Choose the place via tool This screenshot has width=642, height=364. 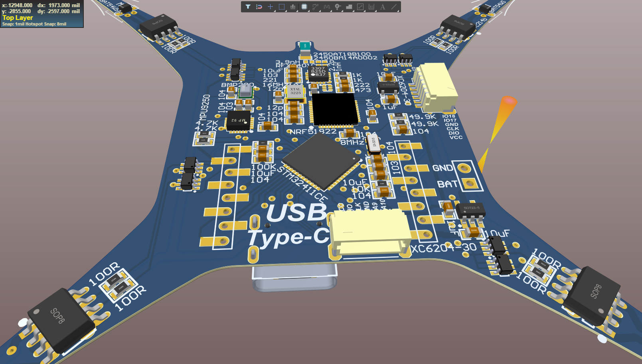[x=338, y=7]
